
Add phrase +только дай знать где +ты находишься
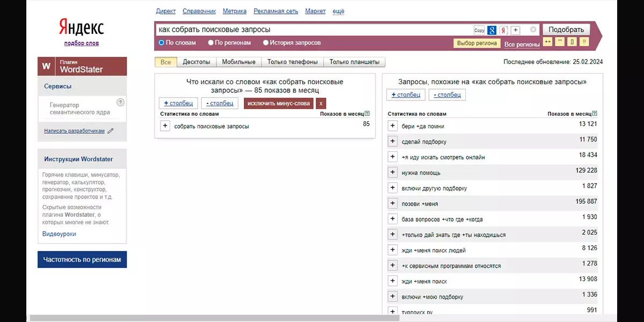click(393, 235)
